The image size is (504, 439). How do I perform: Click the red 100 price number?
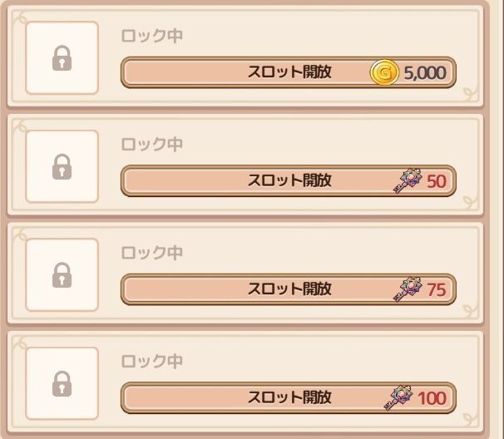pos(432,398)
